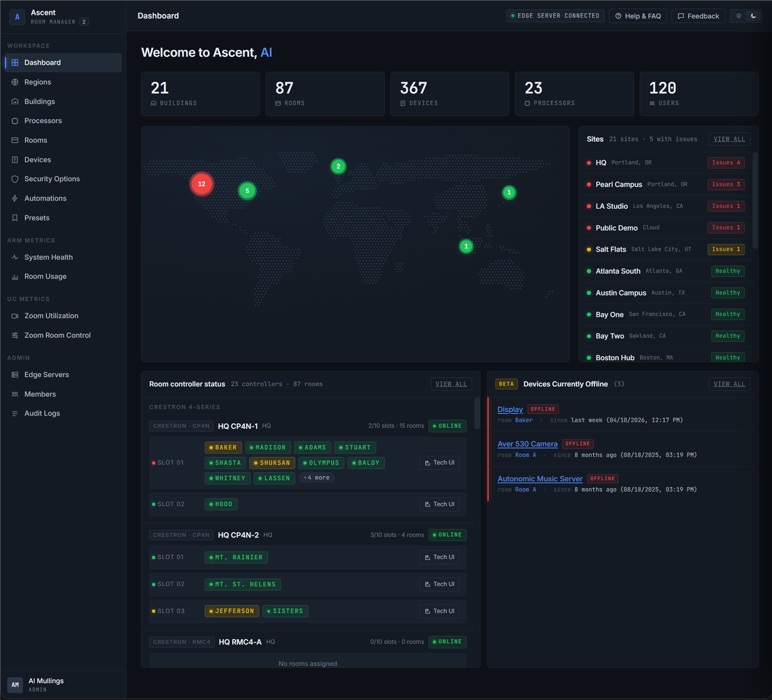
Task: Open Buildings in sidebar
Action: pyautogui.click(x=63, y=101)
